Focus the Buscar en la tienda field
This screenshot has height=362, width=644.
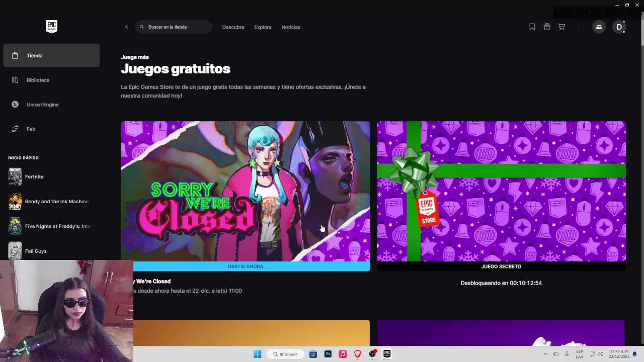174,27
